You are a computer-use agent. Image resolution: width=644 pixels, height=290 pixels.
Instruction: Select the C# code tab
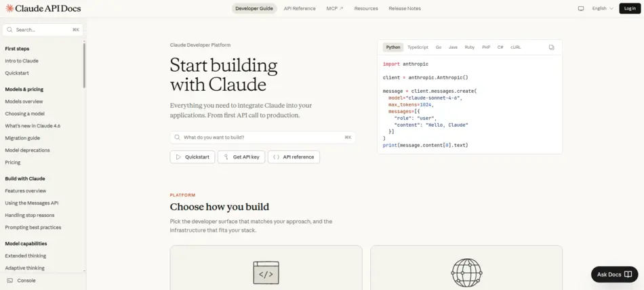point(500,47)
